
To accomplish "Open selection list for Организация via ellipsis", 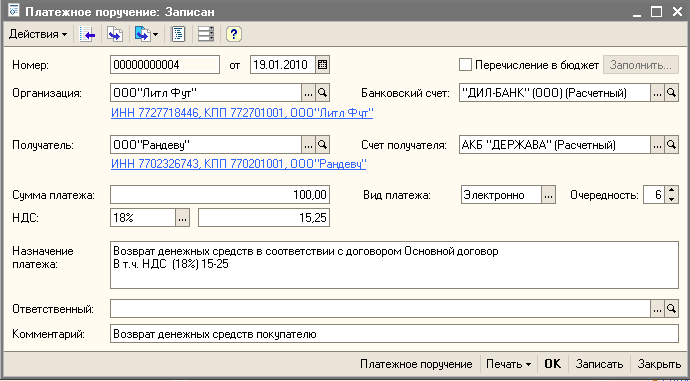I will (308, 93).
